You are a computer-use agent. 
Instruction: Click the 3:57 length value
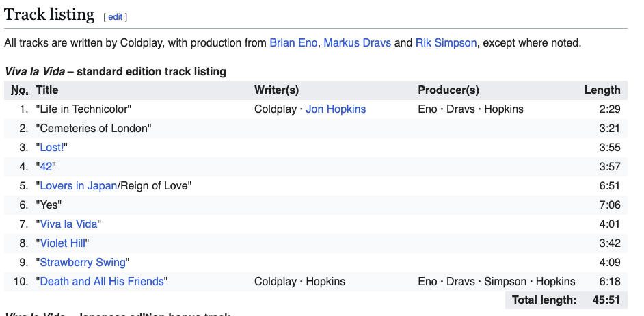coord(610,166)
